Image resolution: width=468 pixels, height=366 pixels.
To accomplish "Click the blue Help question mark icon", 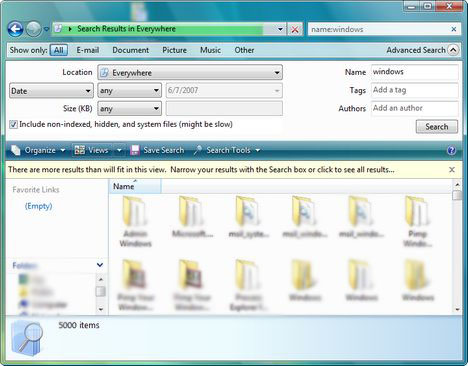I will tap(451, 150).
